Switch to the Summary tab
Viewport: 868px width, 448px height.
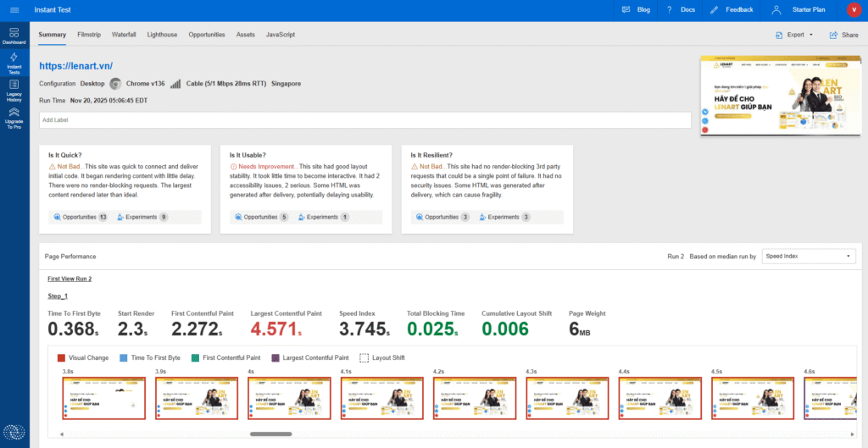(x=52, y=34)
